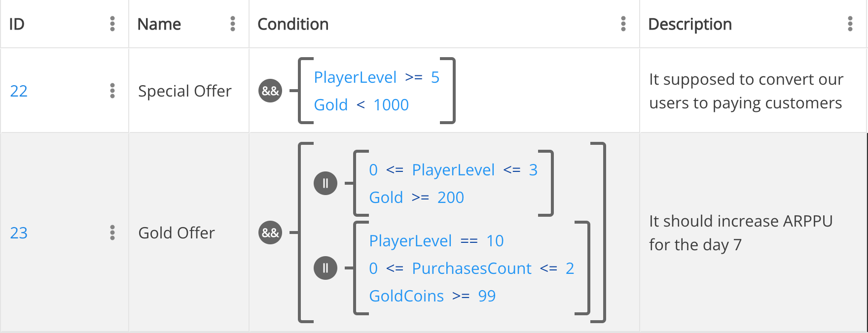
Task: Select the Gold < 1000 condition
Action: pyautogui.click(x=361, y=105)
